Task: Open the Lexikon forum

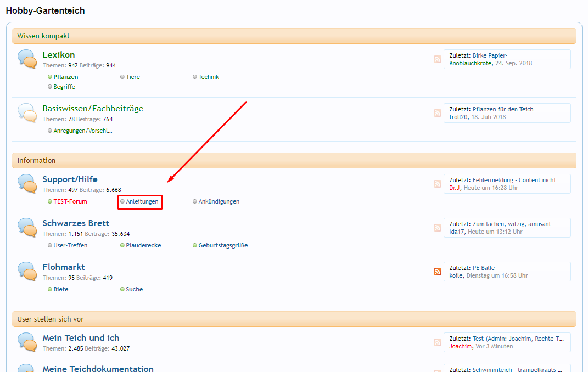Action: [59, 55]
